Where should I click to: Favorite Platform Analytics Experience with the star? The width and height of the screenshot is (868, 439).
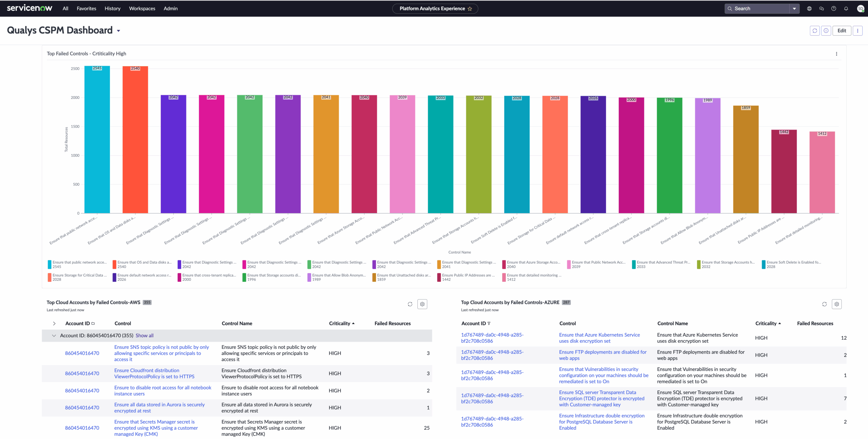pyautogui.click(x=470, y=9)
